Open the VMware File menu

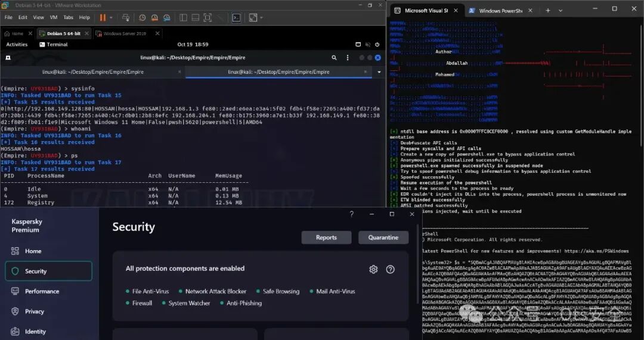pos(8,18)
